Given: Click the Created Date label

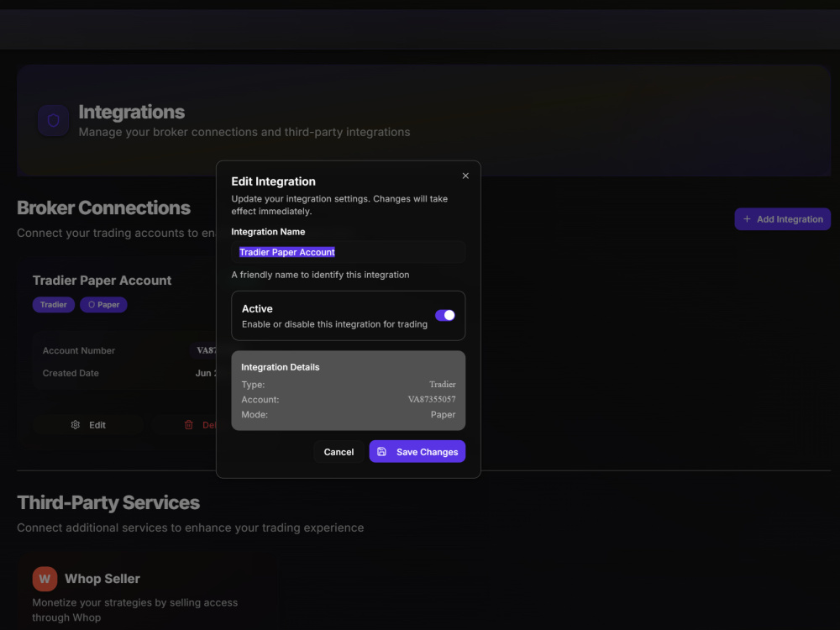Looking at the screenshot, I should click(71, 374).
